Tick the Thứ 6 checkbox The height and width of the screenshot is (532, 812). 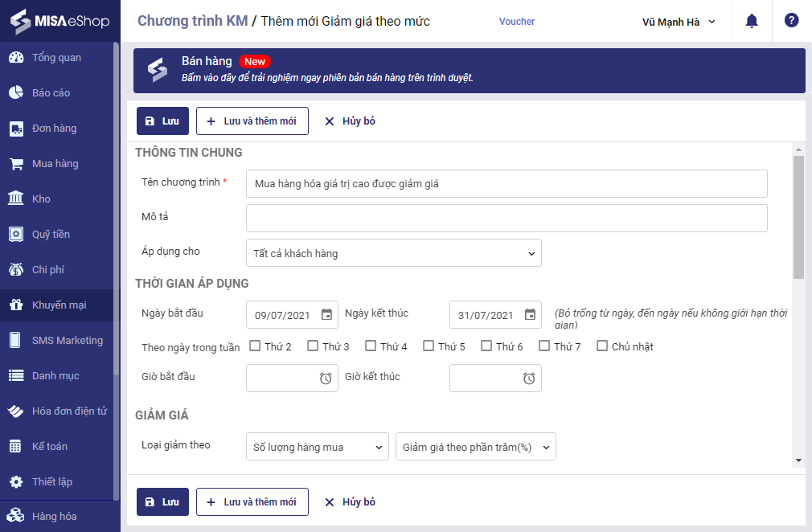(486, 346)
